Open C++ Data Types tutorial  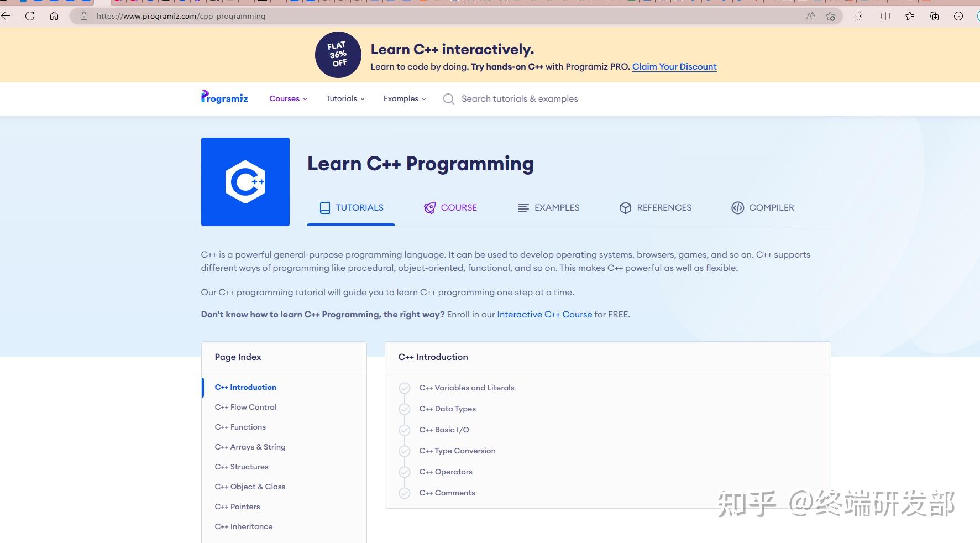447,409
